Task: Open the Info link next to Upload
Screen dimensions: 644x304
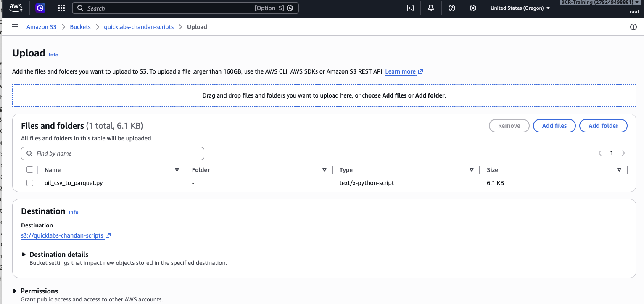Action: (53, 55)
